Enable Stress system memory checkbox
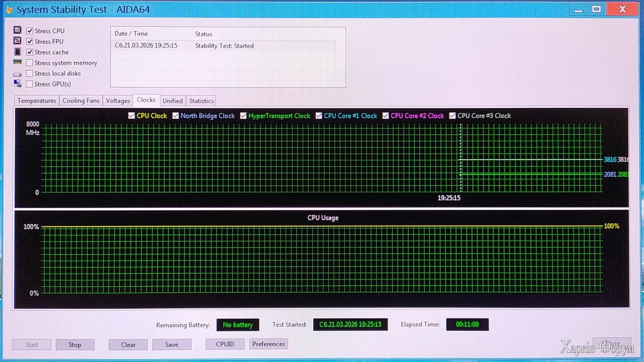 click(x=30, y=63)
